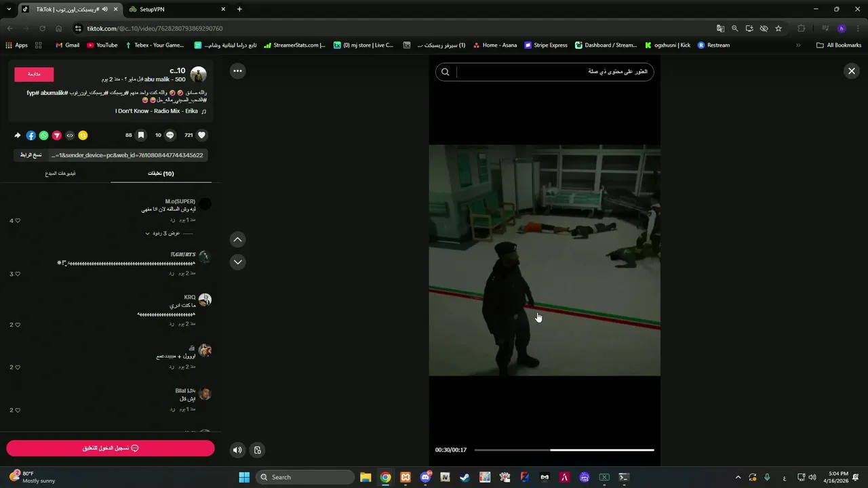The height and width of the screenshot is (488, 868).
Task: Close the video viewer with X
Action: coord(852,70)
